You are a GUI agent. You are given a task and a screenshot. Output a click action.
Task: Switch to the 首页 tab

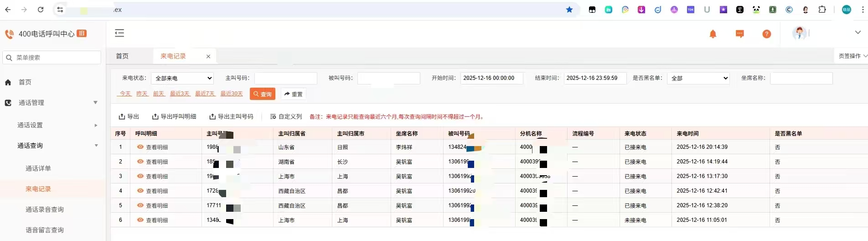(x=122, y=56)
